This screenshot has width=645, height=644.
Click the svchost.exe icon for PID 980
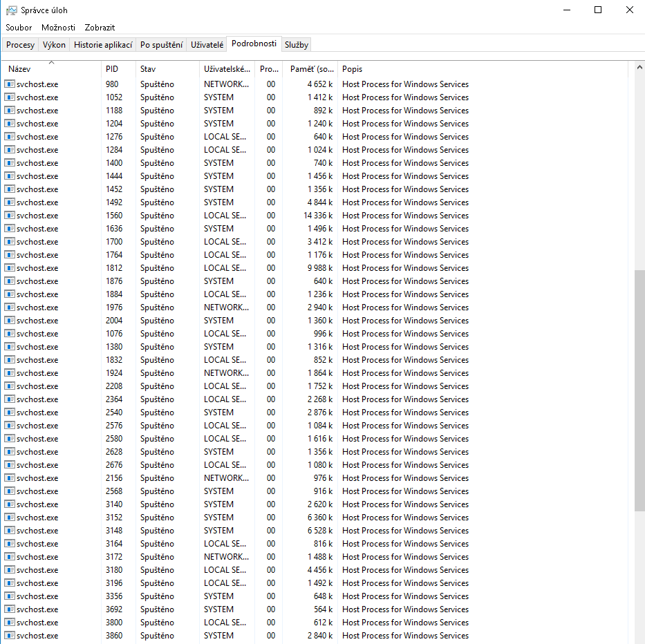click(x=10, y=84)
